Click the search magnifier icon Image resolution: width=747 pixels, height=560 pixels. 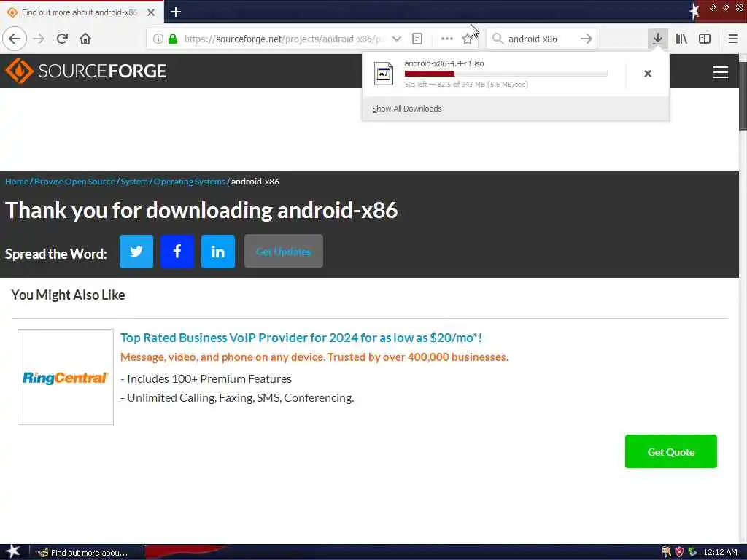pyautogui.click(x=498, y=39)
